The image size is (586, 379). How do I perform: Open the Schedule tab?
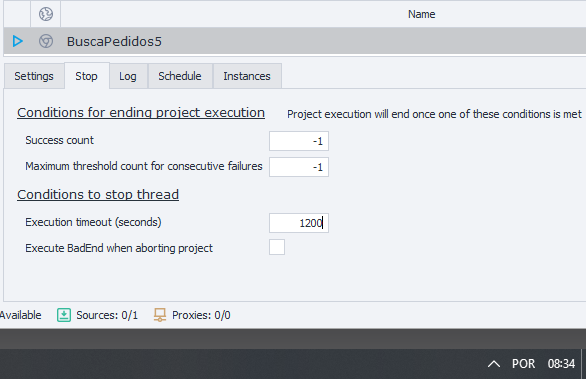point(180,76)
